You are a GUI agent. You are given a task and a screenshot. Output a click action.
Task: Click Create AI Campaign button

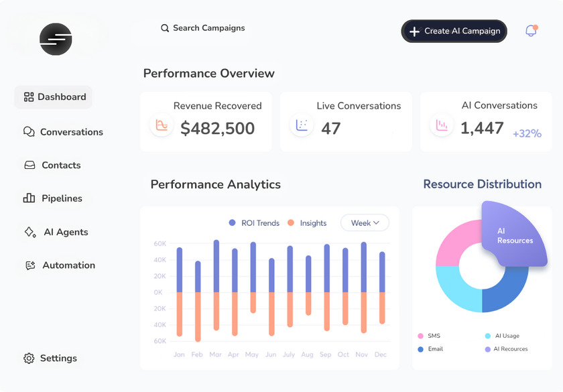[454, 31]
